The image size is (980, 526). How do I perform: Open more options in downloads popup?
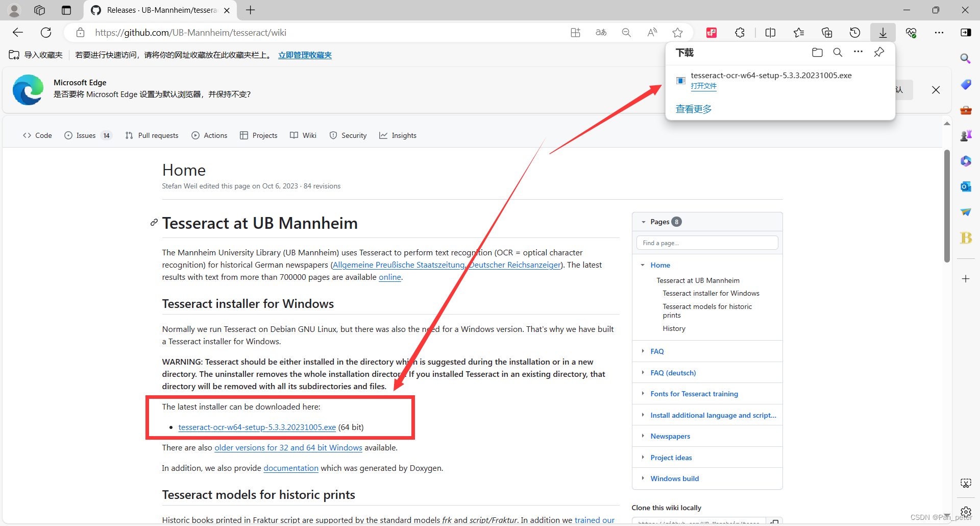(x=859, y=52)
